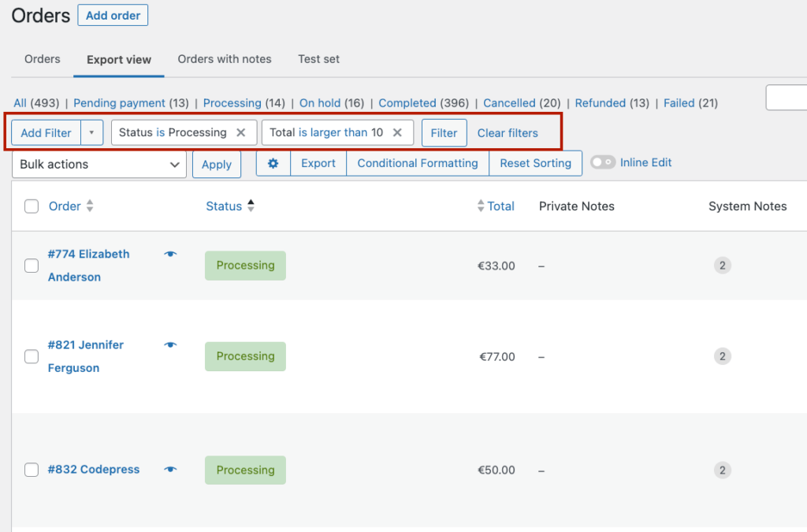Switch to the 'Orders with notes' tab
807x532 pixels.
tap(224, 59)
